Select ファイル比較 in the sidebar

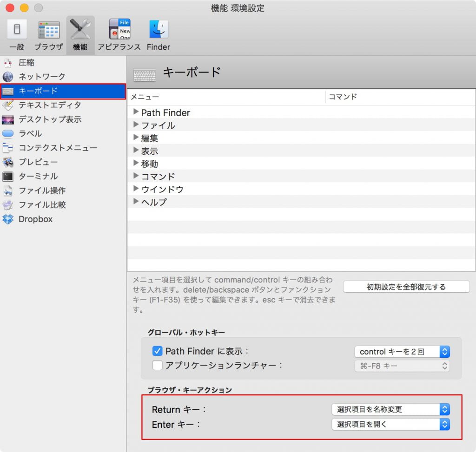coord(42,205)
